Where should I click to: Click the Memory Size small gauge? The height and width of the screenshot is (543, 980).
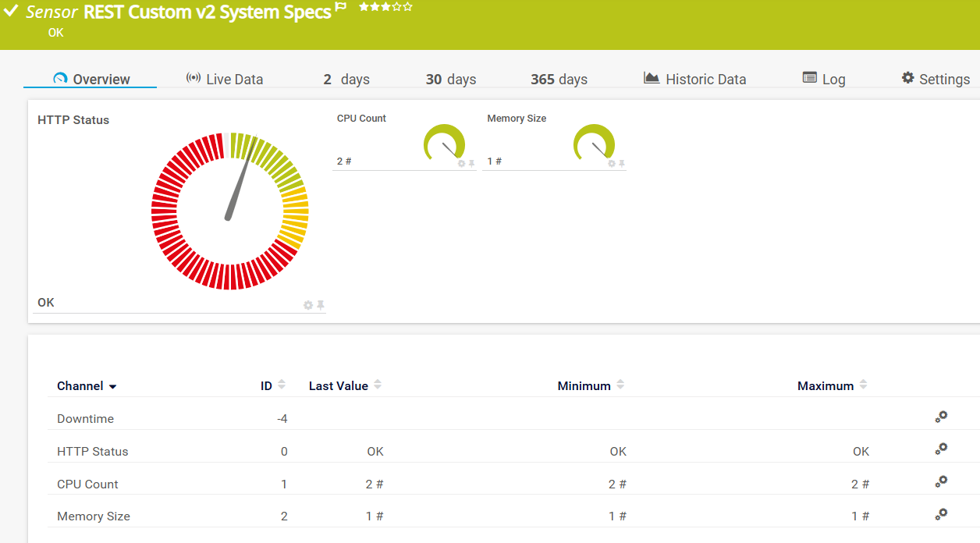coord(595,143)
